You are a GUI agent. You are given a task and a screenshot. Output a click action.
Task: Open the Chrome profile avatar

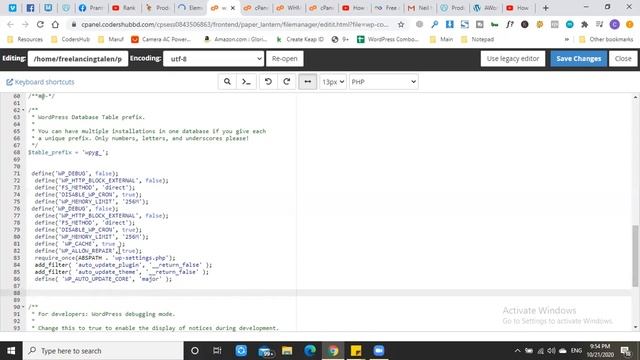[x=614, y=24]
